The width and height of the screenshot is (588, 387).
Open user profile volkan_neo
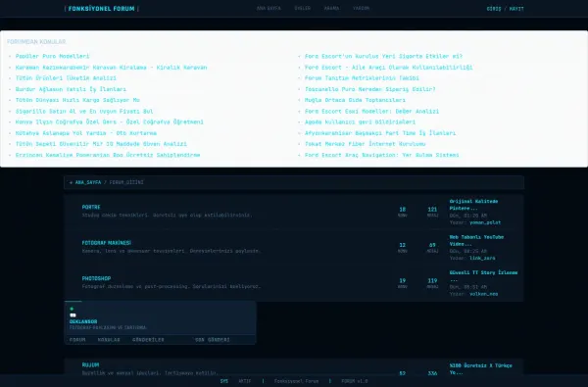484,294
